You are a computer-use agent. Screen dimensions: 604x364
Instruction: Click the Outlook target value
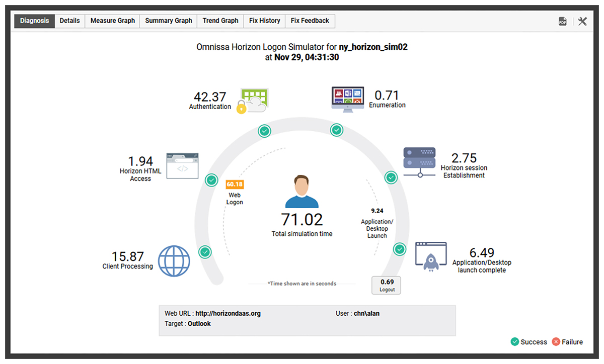tap(199, 324)
